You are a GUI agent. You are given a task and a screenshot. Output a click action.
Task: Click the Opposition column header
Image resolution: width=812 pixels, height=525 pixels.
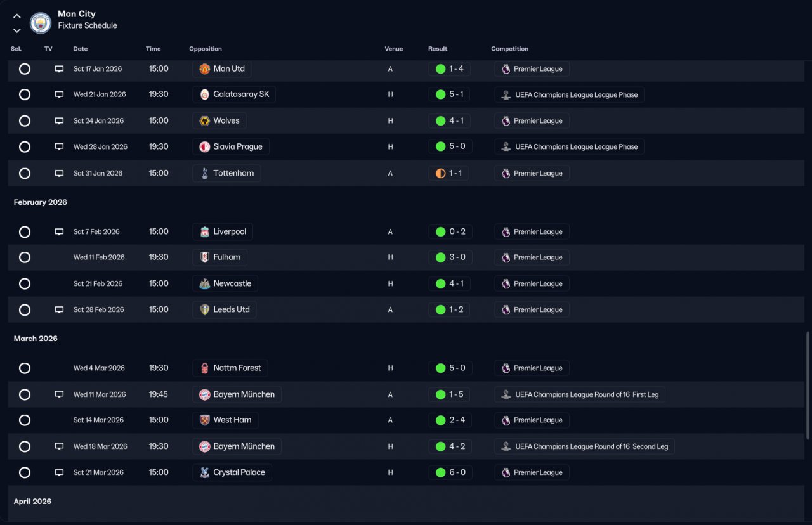click(x=206, y=49)
